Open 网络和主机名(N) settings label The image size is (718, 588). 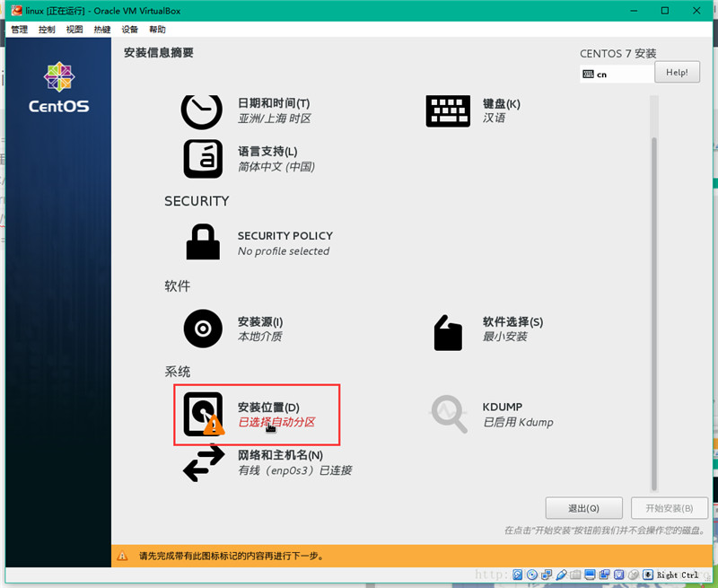(x=280, y=455)
